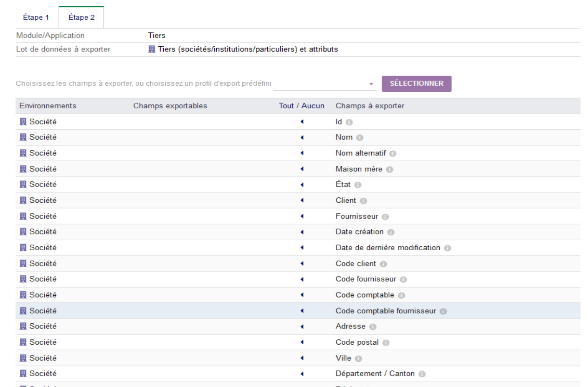588x387 pixels.
Task: Remove the Fournisseur field using its arrow
Action: click(x=302, y=216)
